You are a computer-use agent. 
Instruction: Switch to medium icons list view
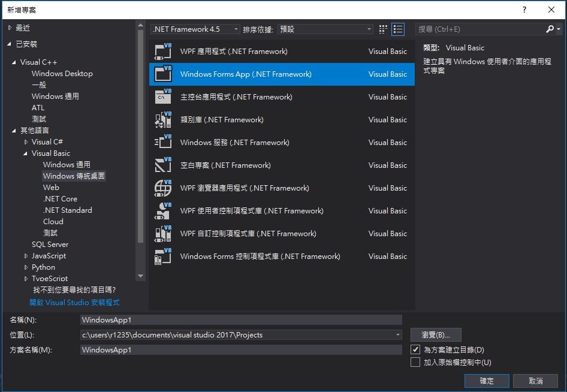pyautogui.click(x=398, y=29)
